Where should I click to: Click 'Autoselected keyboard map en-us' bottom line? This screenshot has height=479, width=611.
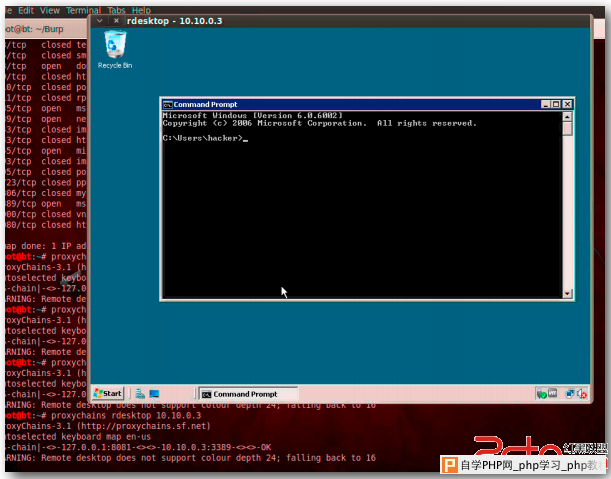click(x=78, y=437)
